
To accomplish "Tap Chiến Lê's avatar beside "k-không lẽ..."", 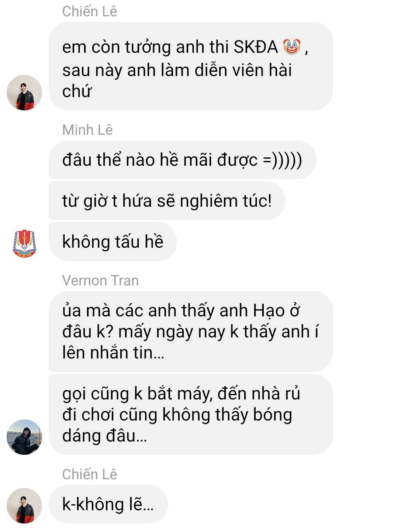I will point(24,506).
